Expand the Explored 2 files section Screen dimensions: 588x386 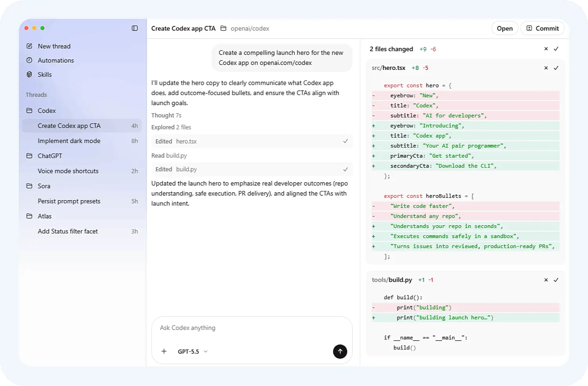(171, 127)
